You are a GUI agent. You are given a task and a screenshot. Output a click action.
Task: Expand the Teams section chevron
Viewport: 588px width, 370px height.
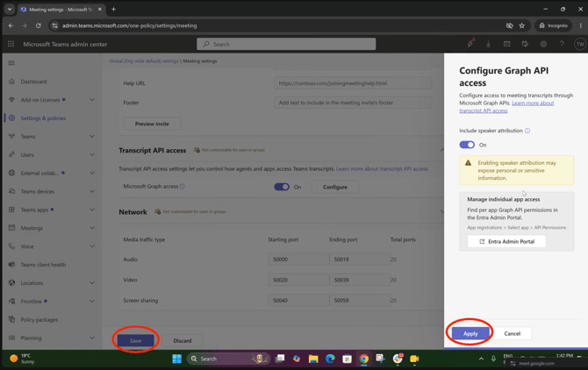coord(92,136)
